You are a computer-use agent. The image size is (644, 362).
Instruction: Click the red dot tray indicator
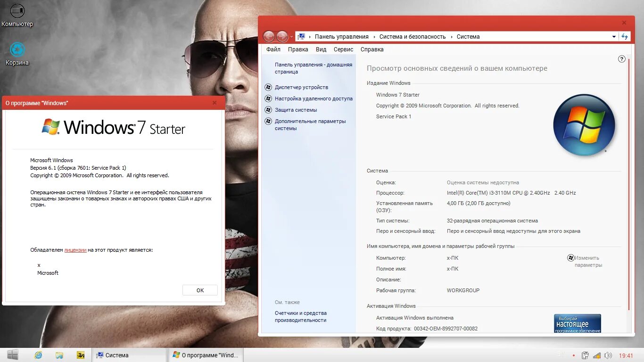coord(574,355)
